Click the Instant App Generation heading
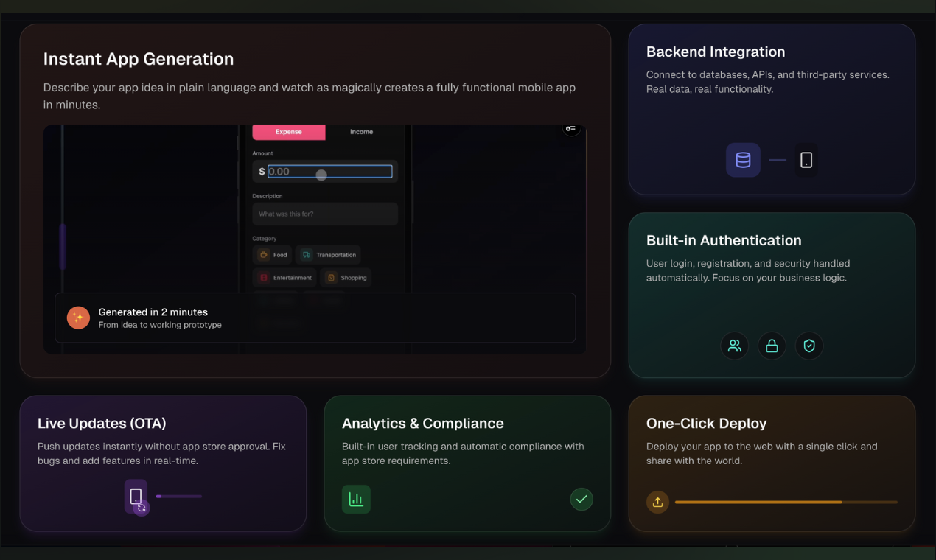Screen dimensions: 936x560 coord(139,59)
